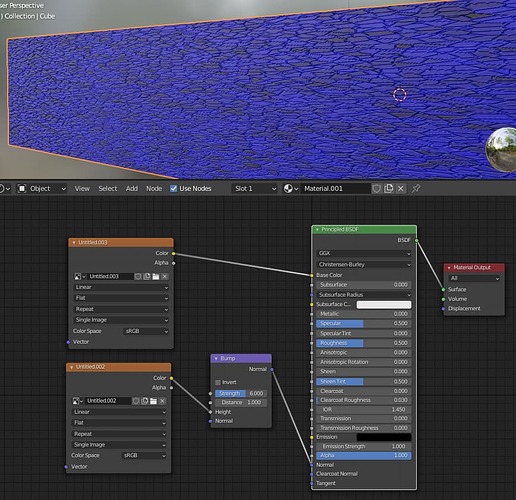The image size is (516, 500).
Task: Click Color output socket of Untitled.002
Action: click(x=171, y=378)
